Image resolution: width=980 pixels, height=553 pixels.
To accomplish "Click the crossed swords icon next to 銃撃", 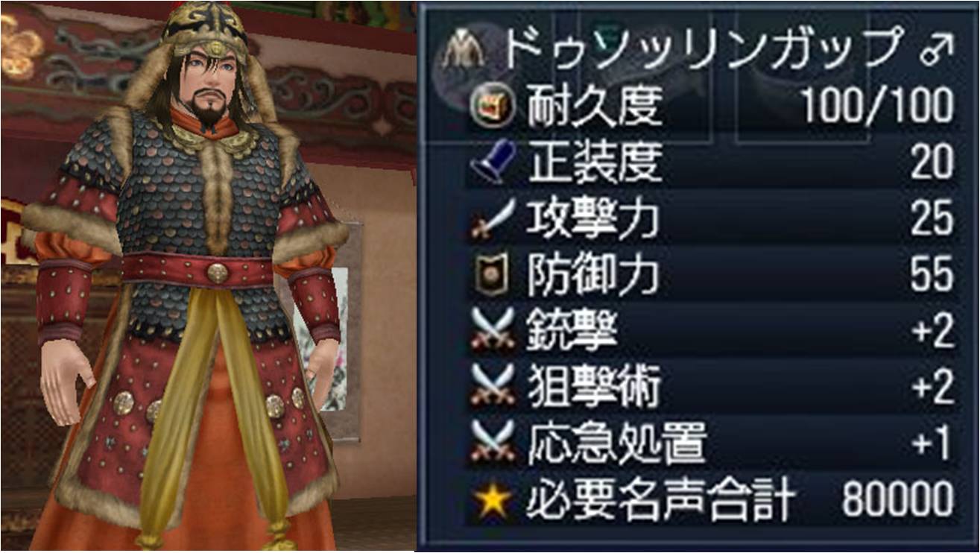I will click(493, 330).
